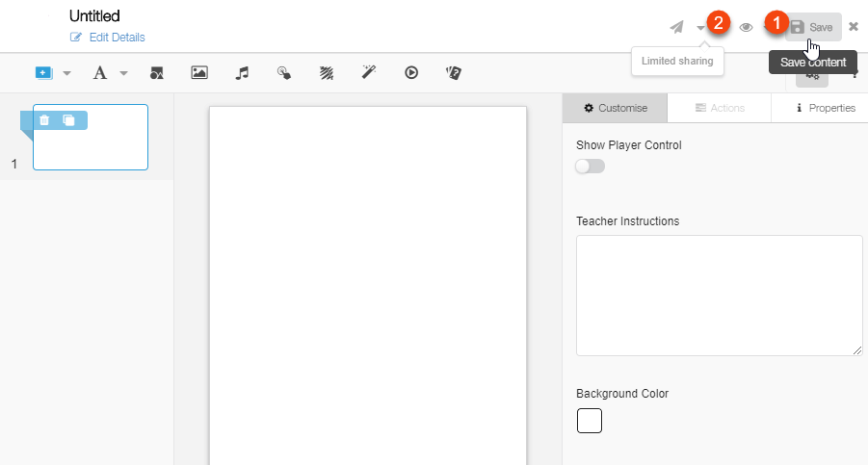Click the paper plane share icon

click(677, 27)
